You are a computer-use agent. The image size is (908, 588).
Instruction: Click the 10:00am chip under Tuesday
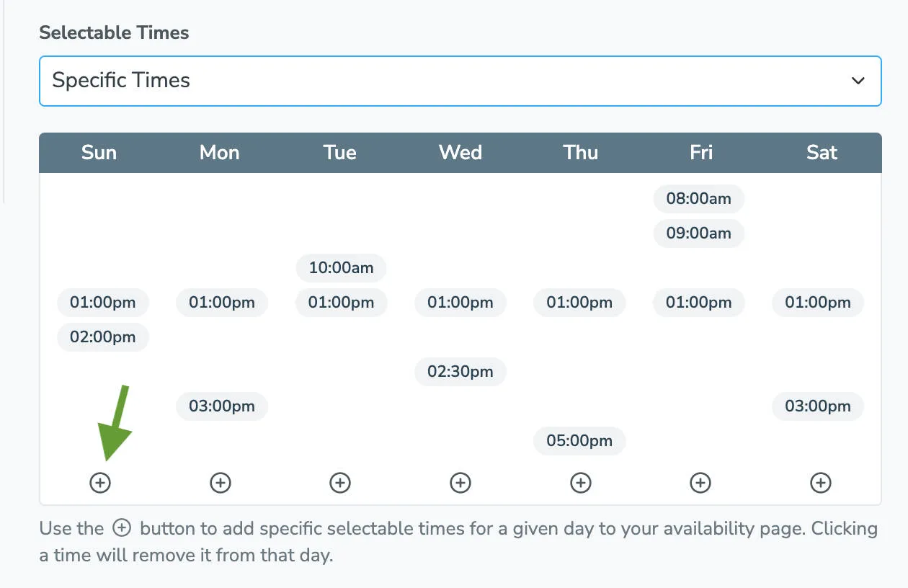pyautogui.click(x=341, y=267)
